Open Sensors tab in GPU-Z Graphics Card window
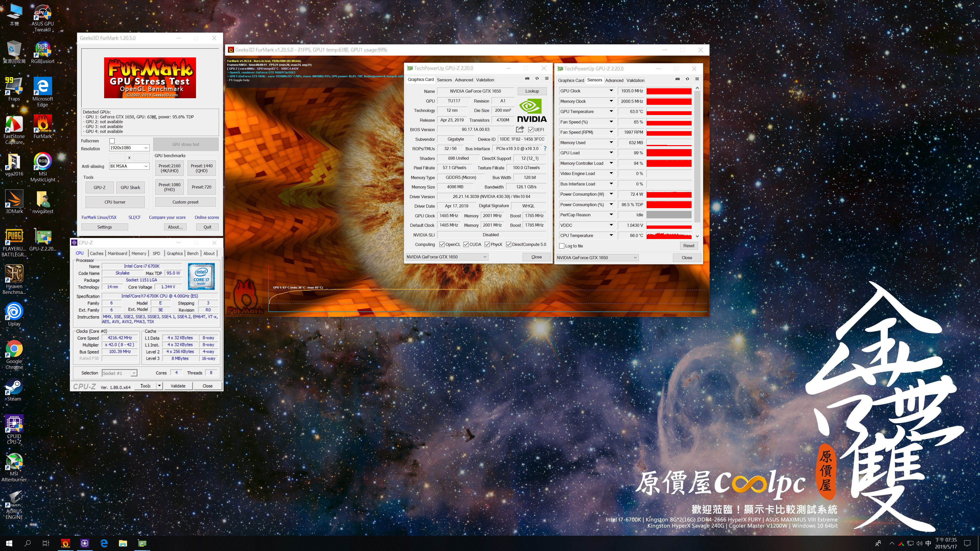Viewport: 980px width, 551px height. [444, 80]
